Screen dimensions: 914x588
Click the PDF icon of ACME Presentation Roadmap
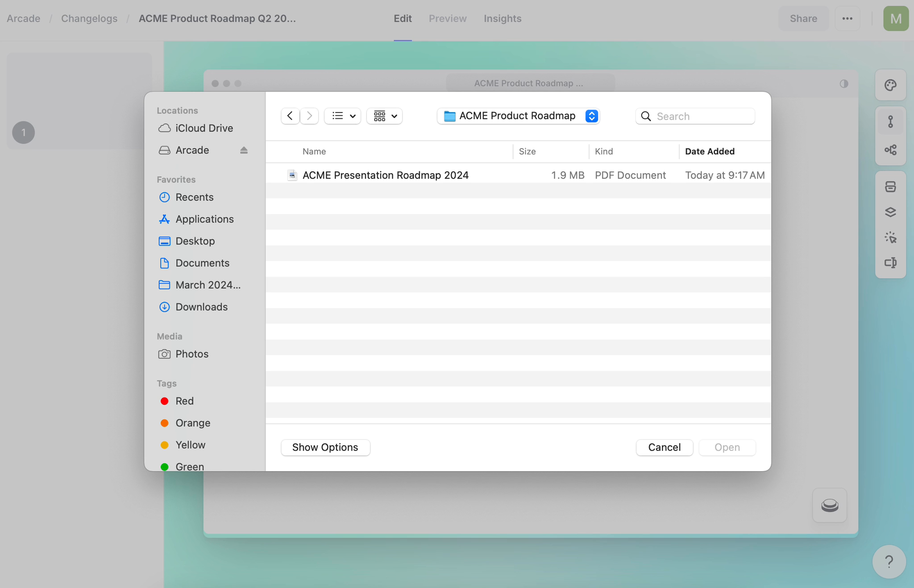[x=292, y=175]
